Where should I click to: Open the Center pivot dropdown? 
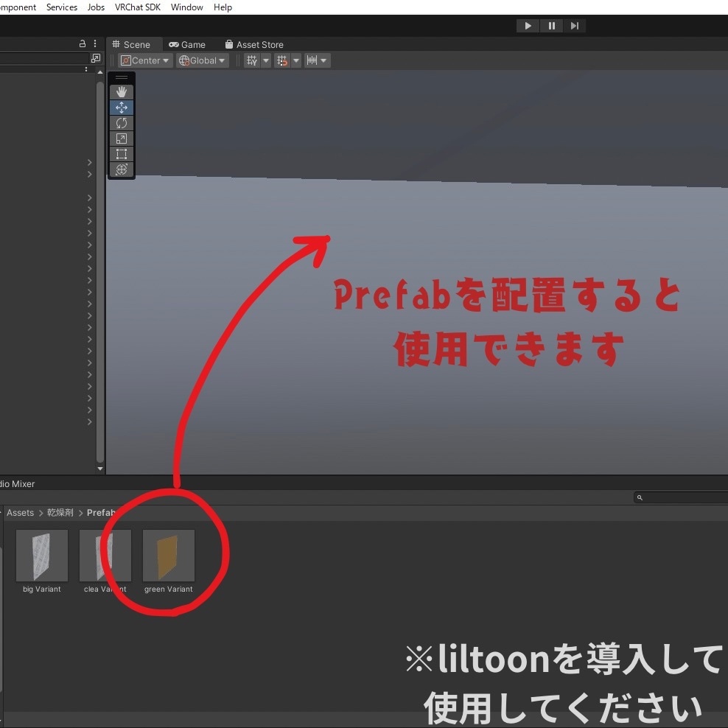(x=145, y=60)
